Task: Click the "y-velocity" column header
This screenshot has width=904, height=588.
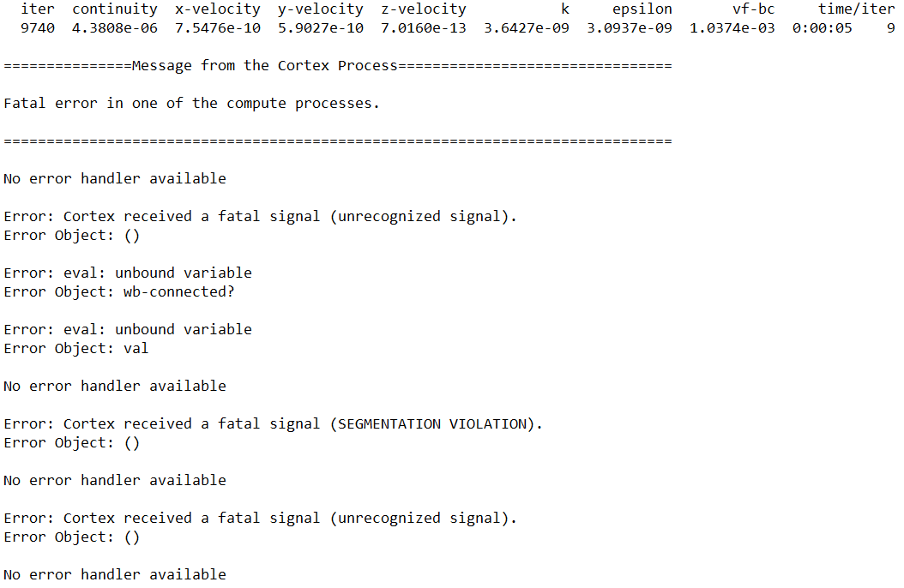Action: pos(321,9)
